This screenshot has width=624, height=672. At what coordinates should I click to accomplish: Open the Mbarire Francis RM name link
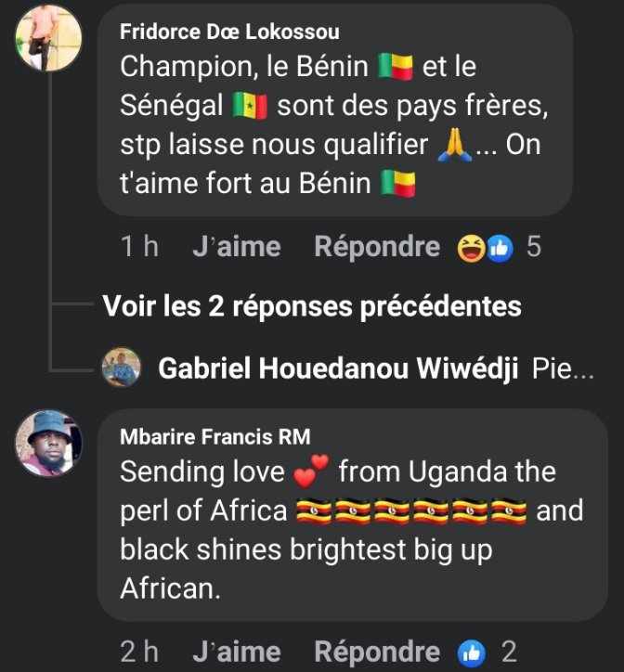(215, 437)
